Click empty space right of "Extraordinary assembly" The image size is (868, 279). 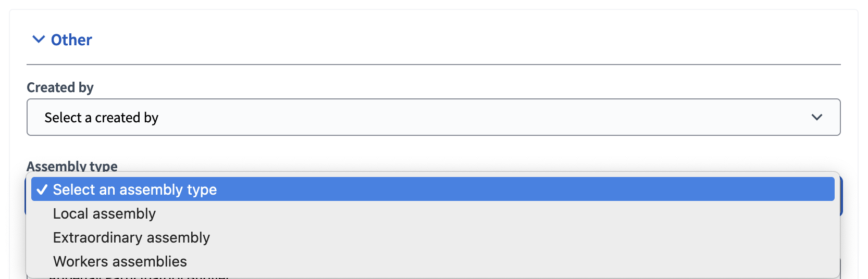click(x=521, y=238)
